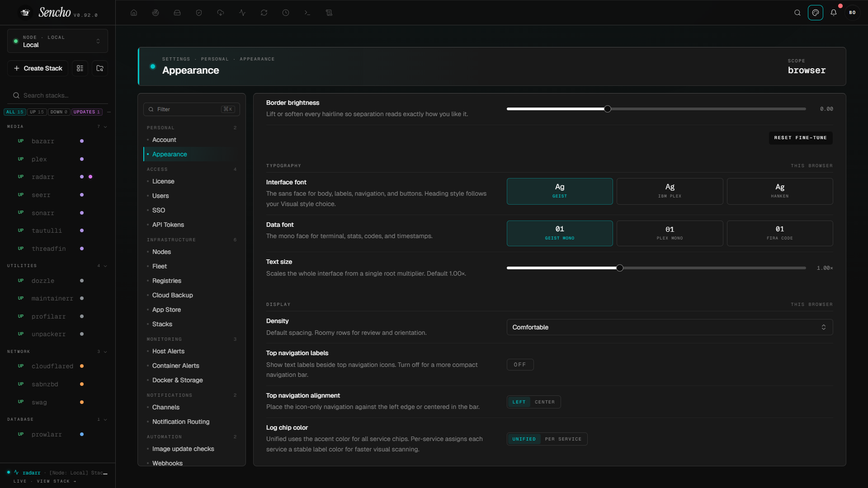Select the sonarr stack in sidebar
Viewport: 868px width, 488px height.
(x=43, y=213)
